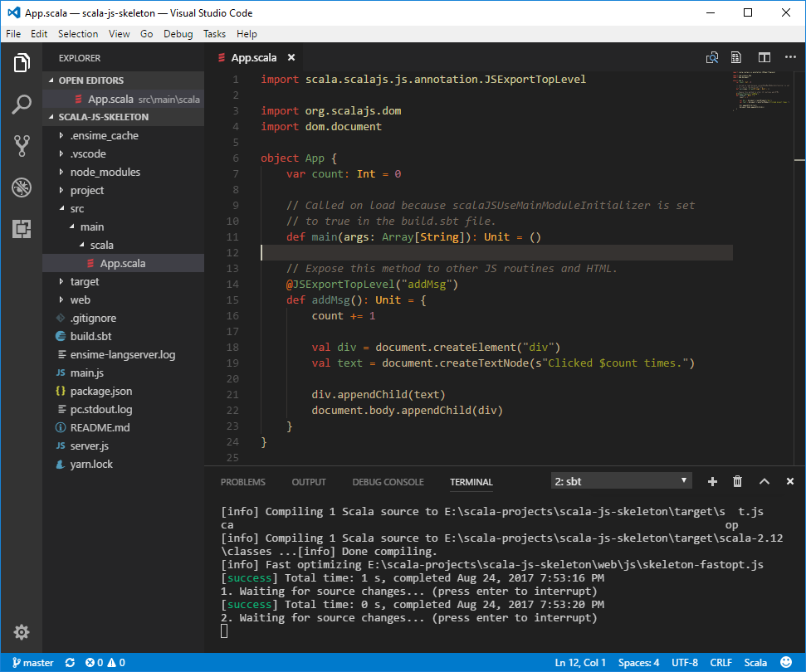Click the sync changes icon in status bar
The width and height of the screenshot is (806, 672).
pos(70,663)
